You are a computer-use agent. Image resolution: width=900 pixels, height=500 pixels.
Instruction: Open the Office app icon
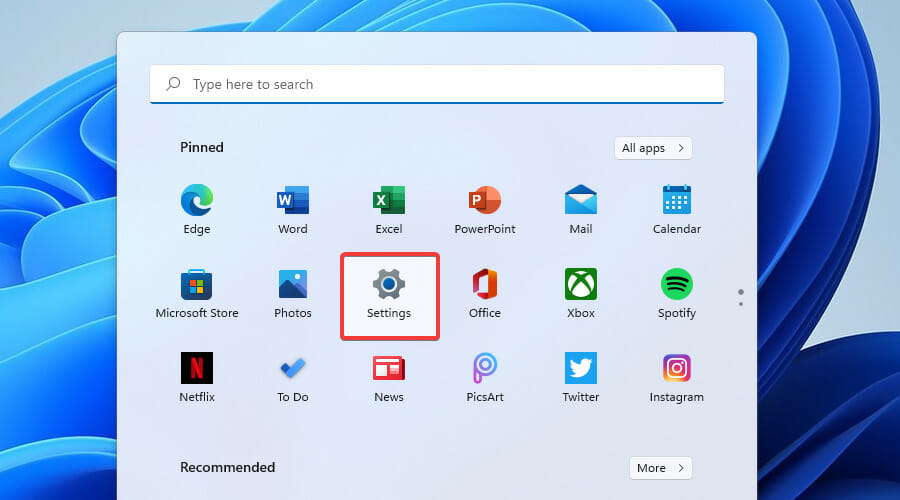pos(485,284)
